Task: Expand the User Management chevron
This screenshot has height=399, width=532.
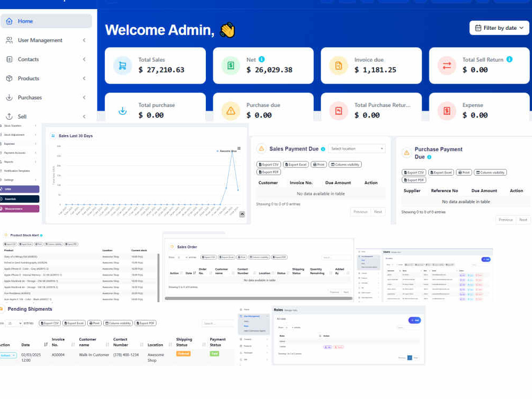Action: (84, 40)
